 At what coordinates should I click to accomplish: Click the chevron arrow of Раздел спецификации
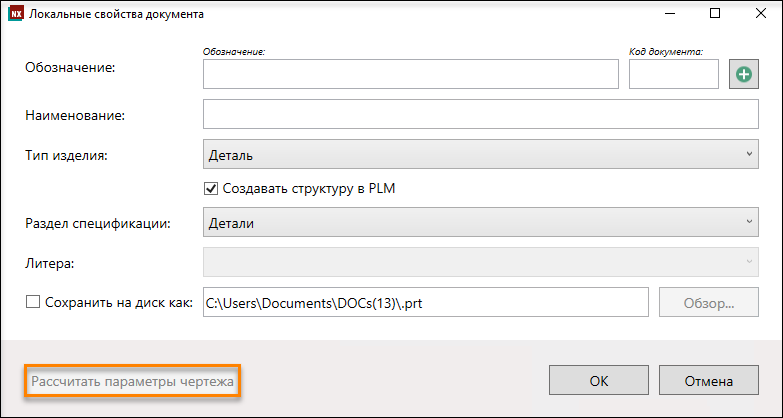749,222
